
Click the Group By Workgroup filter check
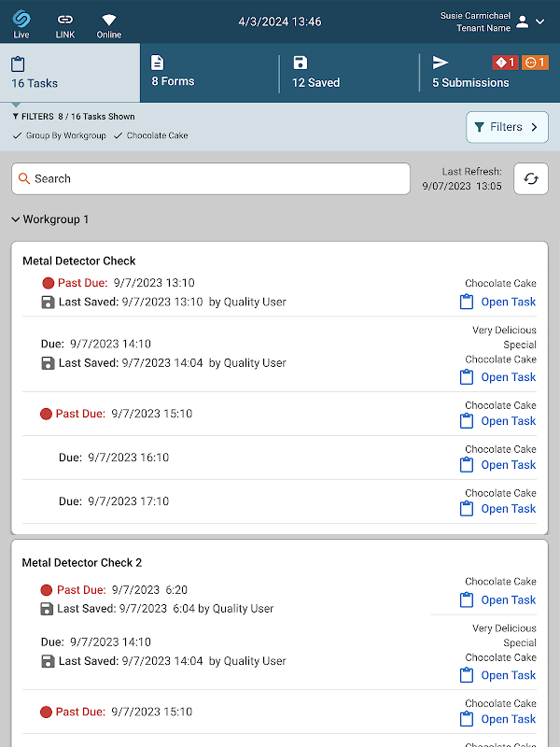pos(60,135)
